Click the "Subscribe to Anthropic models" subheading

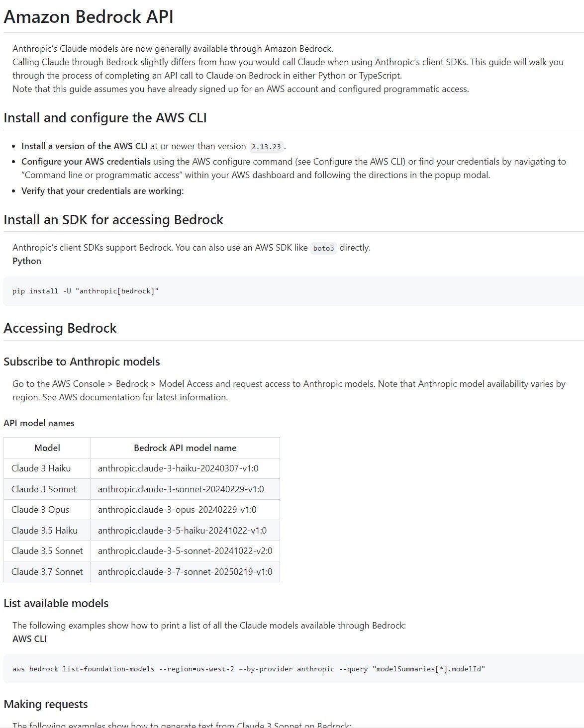pyautogui.click(x=82, y=362)
